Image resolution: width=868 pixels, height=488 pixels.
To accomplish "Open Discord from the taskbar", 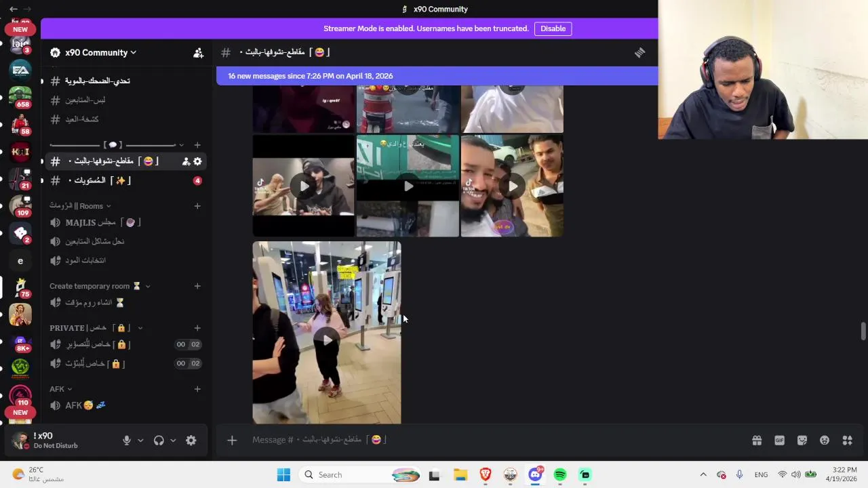I will 535,474.
